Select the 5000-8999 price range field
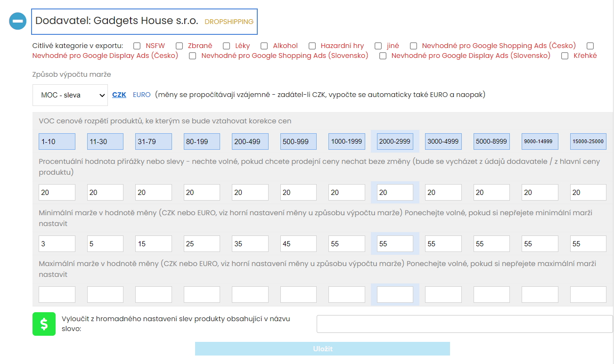 click(491, 141)
